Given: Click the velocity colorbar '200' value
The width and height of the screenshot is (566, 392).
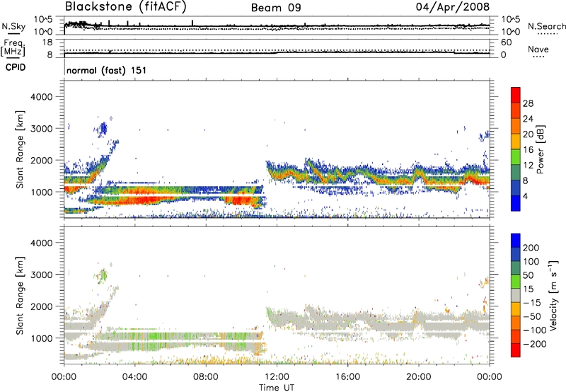Looking at the screenshot, I should [531, 248].
